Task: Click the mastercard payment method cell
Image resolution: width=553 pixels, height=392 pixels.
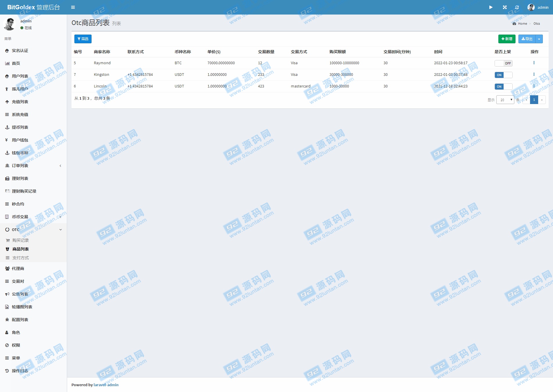Action: (x=301, y=86)
